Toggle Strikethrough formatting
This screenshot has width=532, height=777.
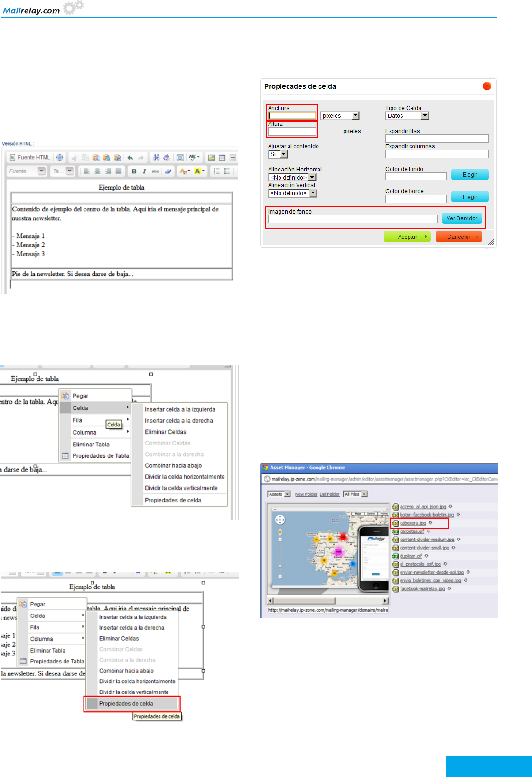pos(155,171)
